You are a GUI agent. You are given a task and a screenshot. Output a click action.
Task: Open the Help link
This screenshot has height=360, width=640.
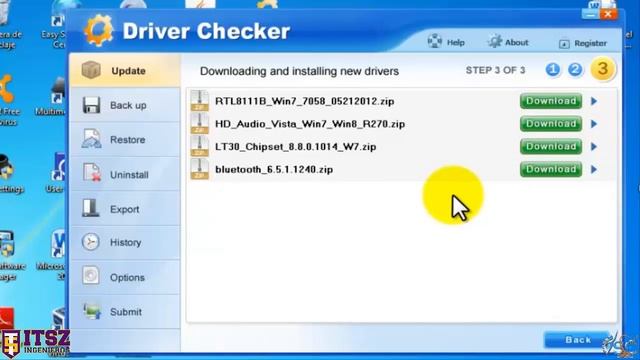pos(456,42)
